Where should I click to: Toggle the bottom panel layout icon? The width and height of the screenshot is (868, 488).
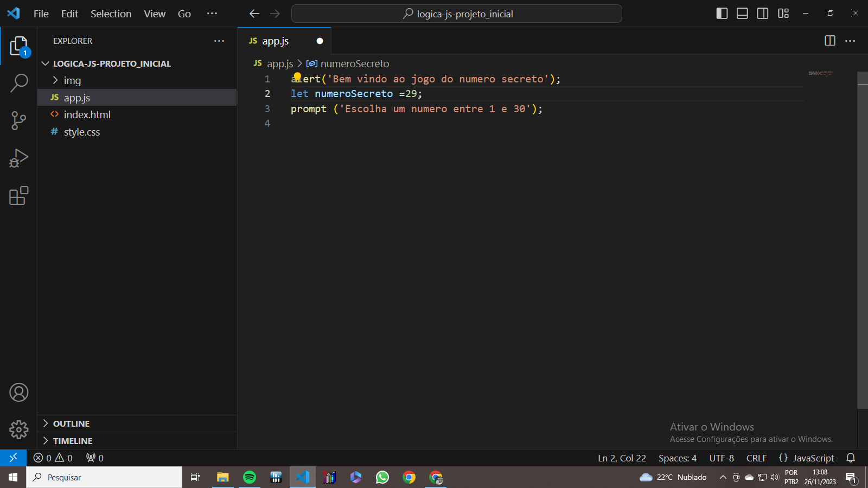(742, 14)
